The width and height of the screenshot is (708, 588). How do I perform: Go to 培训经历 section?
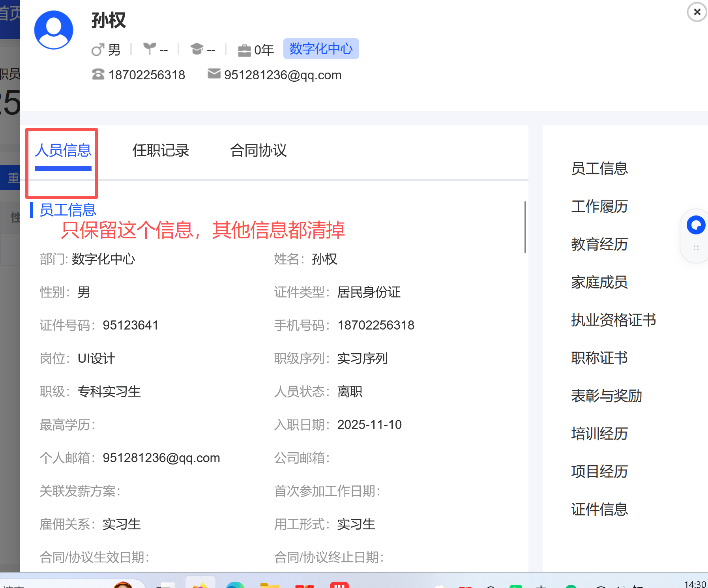[x=599, y=434]
